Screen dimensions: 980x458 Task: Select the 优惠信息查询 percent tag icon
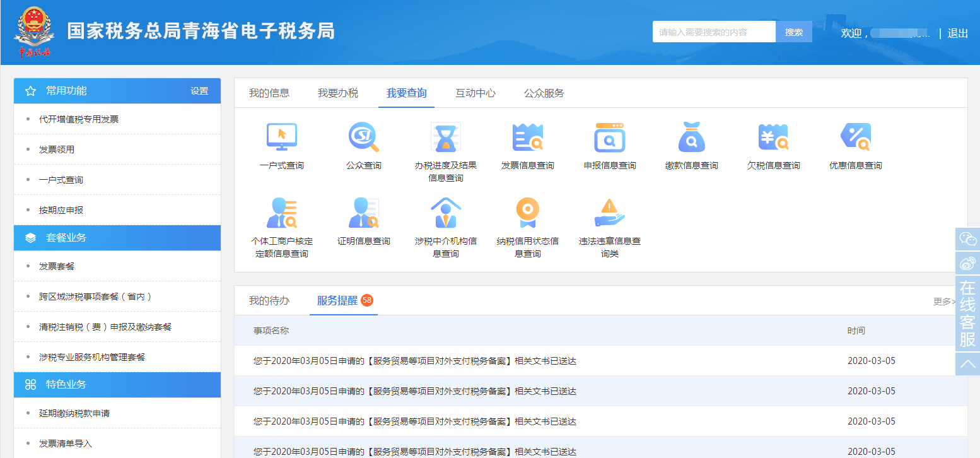tap(855, 137)
